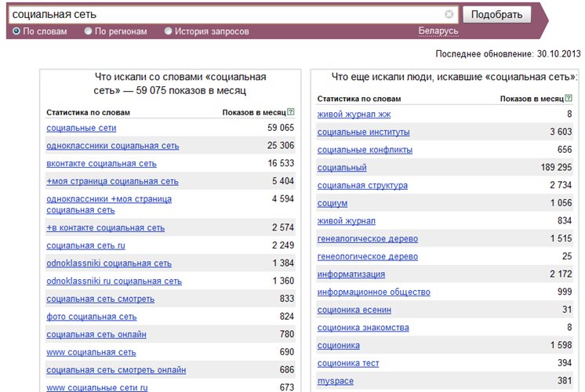Open '+в контакте социальная сеть' link
Image resolution: width=585 pixels, height=392 pixels.
pos(106,227)
